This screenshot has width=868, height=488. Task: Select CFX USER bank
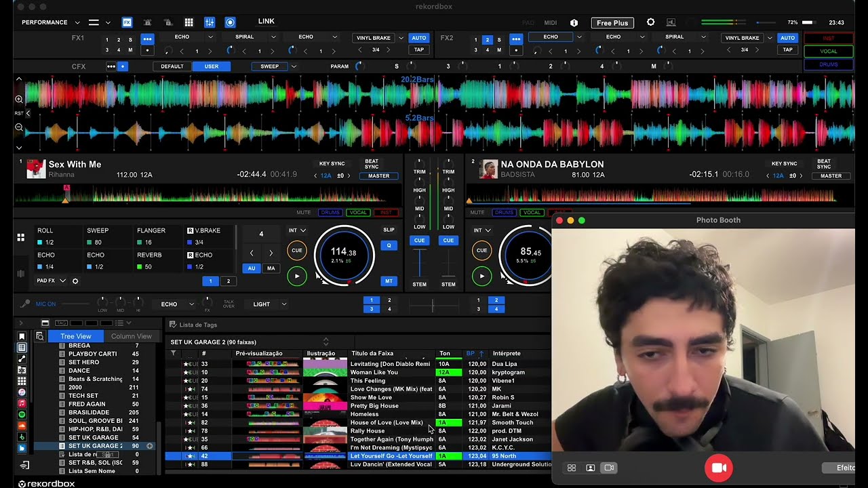point(212,66)
